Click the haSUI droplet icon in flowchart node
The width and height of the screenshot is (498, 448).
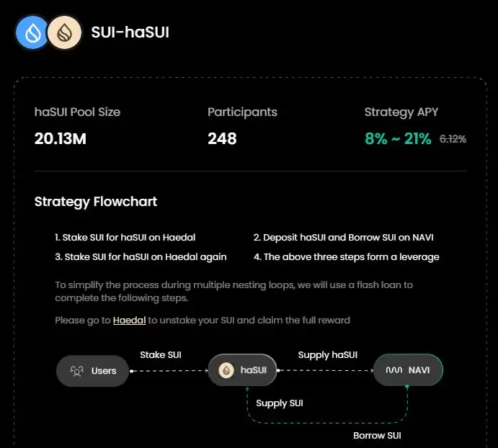(226, 371)
